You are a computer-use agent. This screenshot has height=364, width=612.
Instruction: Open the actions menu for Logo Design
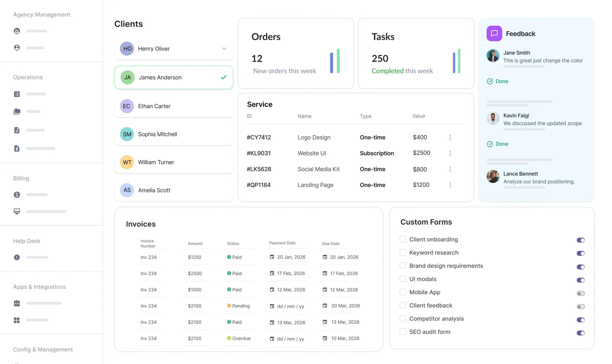(450, 137)
